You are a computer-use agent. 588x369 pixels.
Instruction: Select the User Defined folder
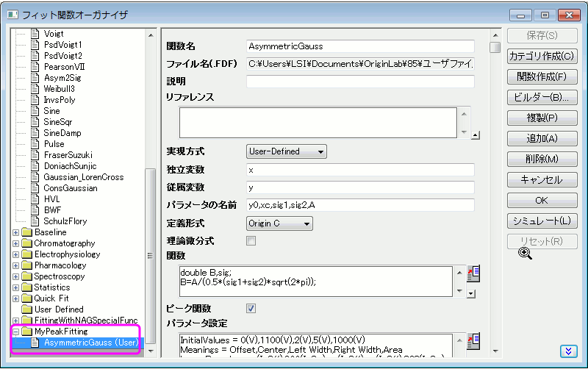[59, 309]
